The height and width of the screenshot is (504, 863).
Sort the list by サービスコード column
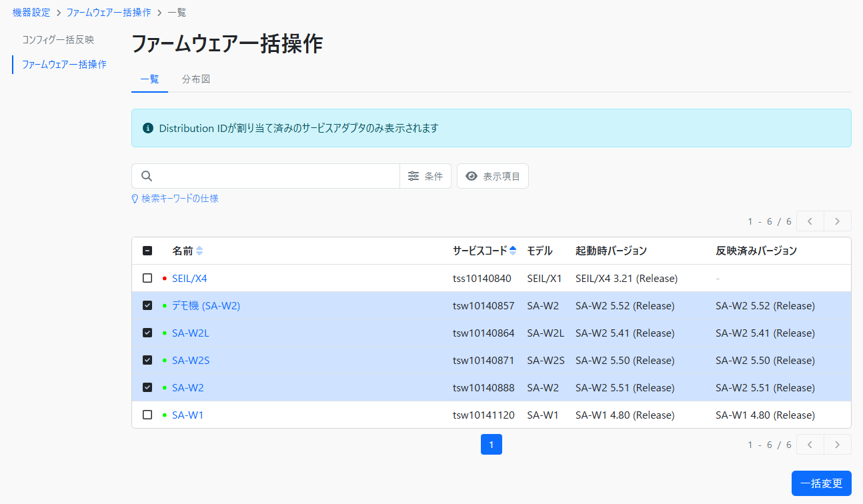pos(484,251)
